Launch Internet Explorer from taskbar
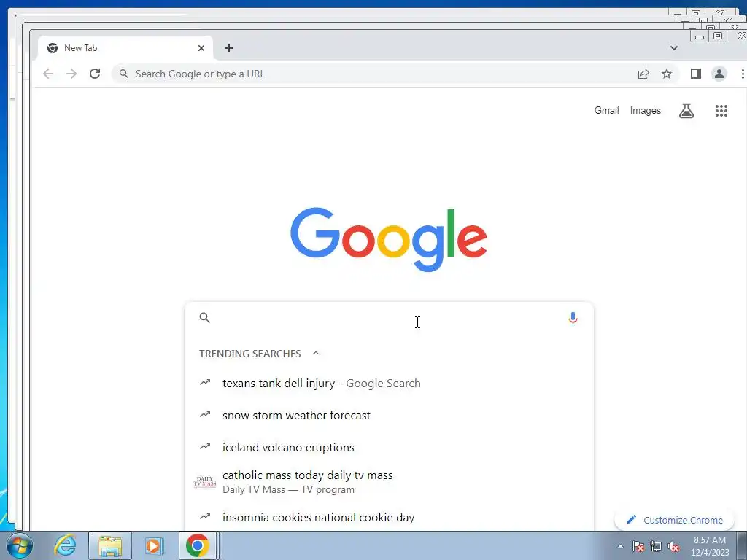747x560 pixels. 65,545
